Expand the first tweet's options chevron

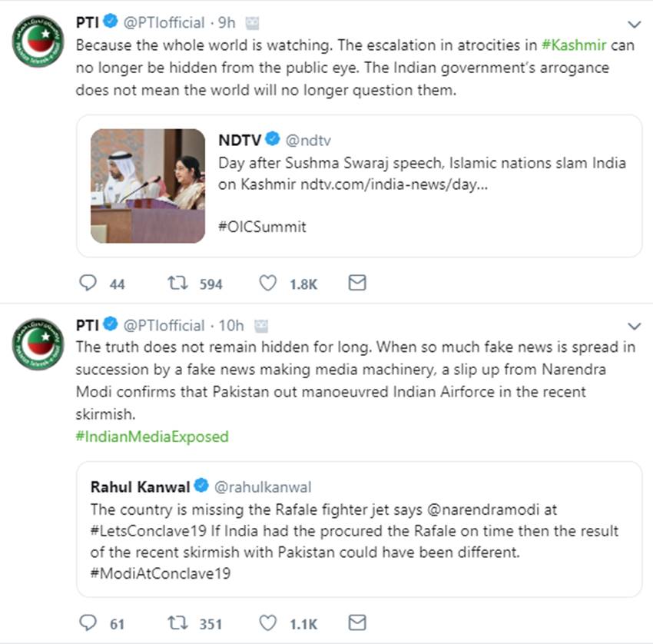pos(634,24)
